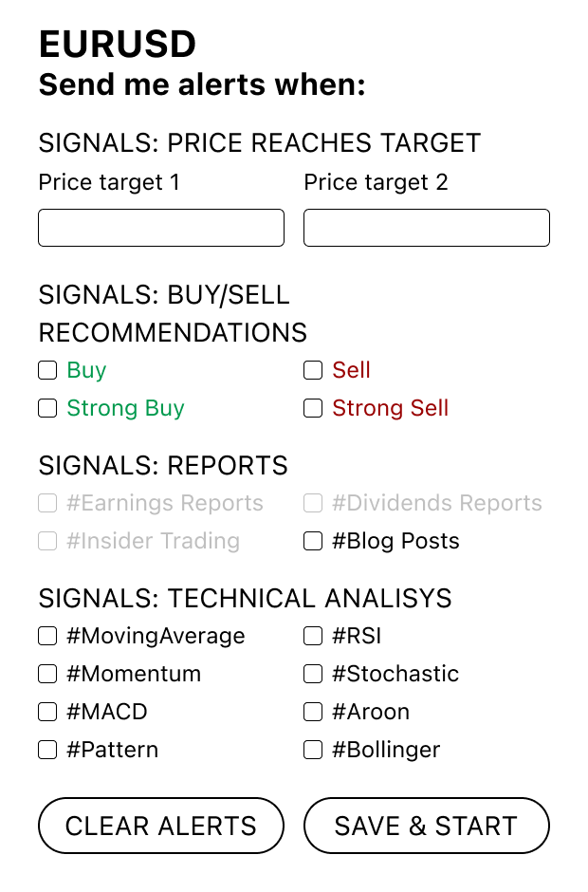588x892 pixels.
Task: Enable #Aroon indicator alerts
Action: coord(313,712)
